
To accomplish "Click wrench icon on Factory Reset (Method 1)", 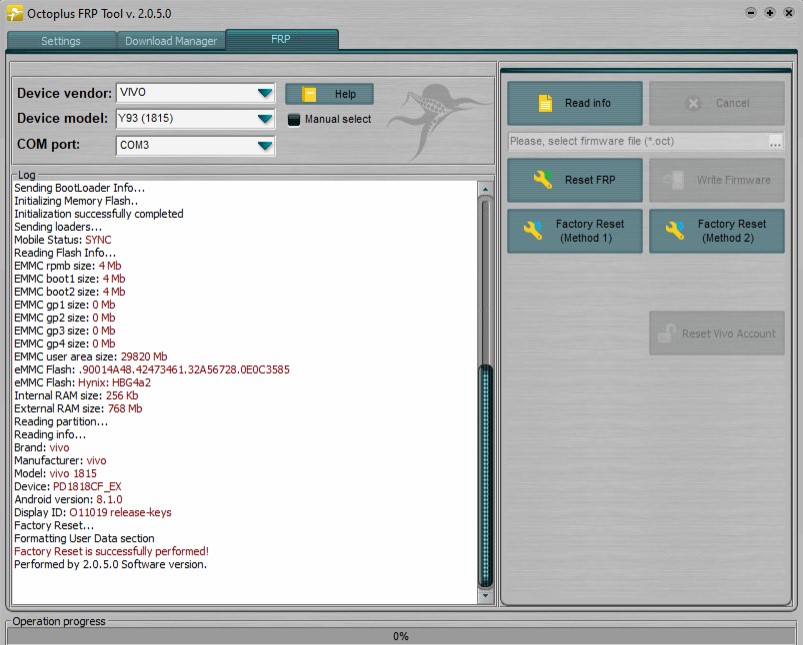I will pos(533,231).
